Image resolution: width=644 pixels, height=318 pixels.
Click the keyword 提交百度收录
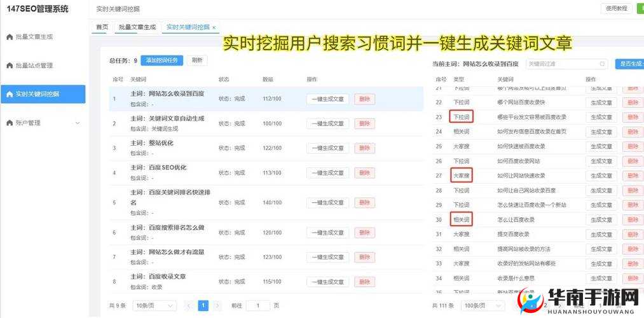coord(513,235)
